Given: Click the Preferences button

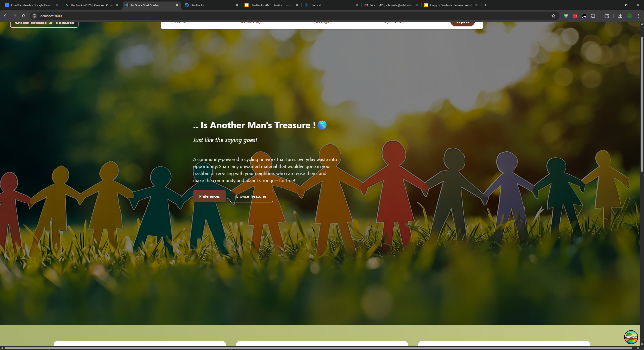Looking at the screenshot, I should click(x=209, y=196).
